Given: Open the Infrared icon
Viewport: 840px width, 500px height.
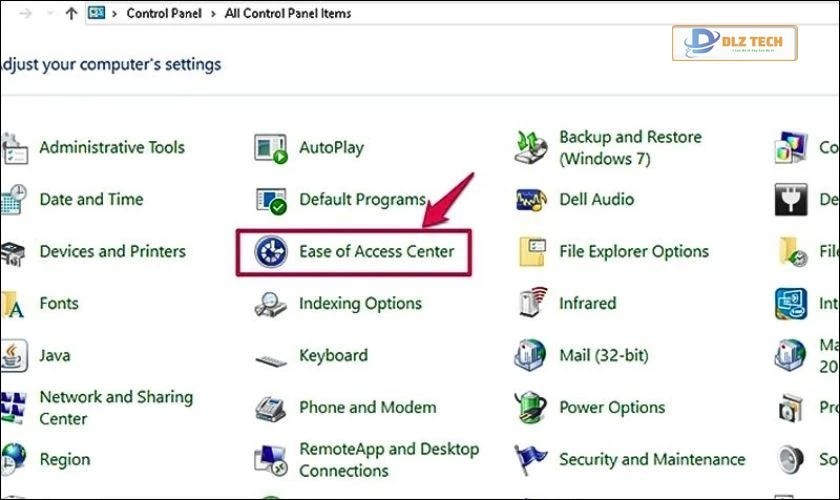Looking at the screenshot, I should [x=532, y=304].
